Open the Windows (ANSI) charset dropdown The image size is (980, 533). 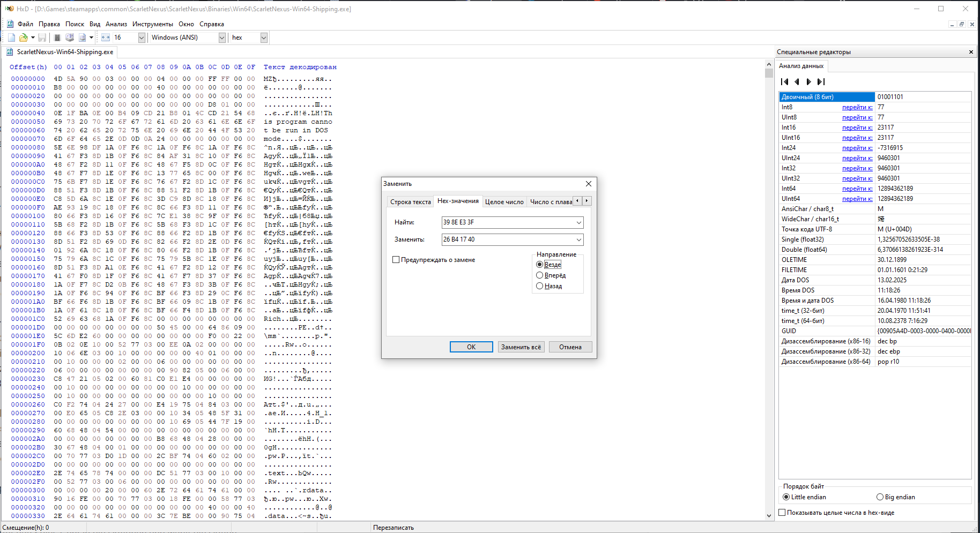[222, 37]
